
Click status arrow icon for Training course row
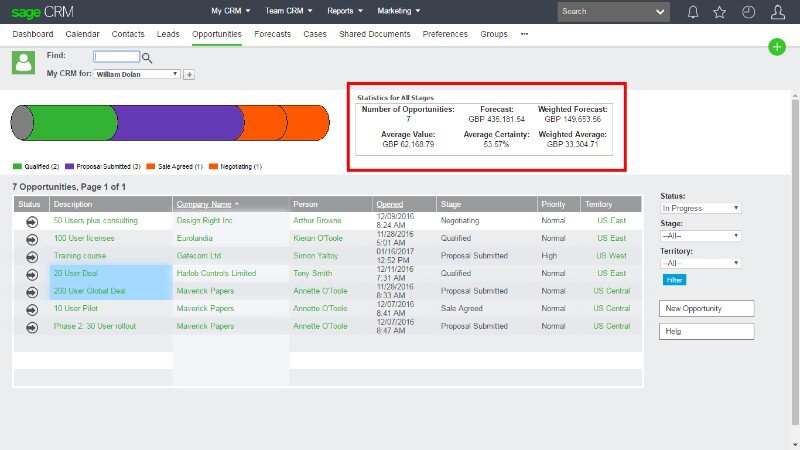tap(31, 255)
